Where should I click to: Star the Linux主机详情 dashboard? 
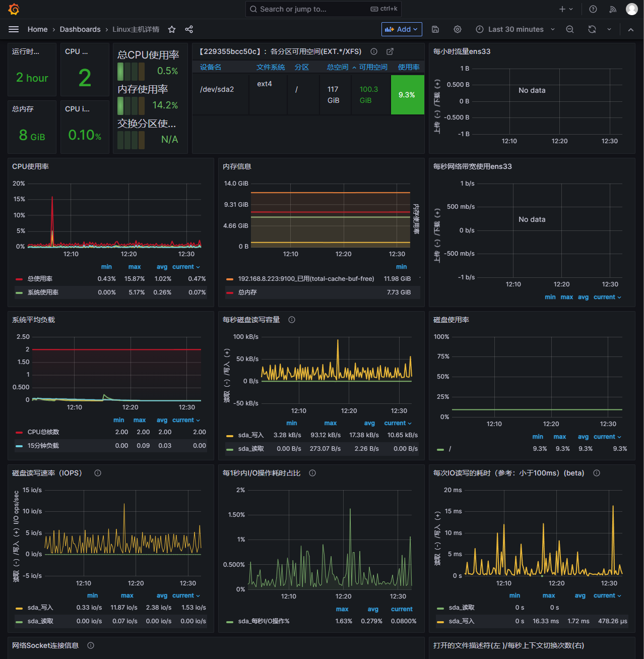pos(172,29)
